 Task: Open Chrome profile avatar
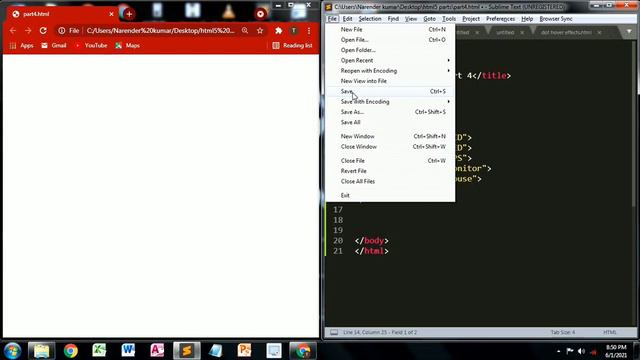click(293, 31)
